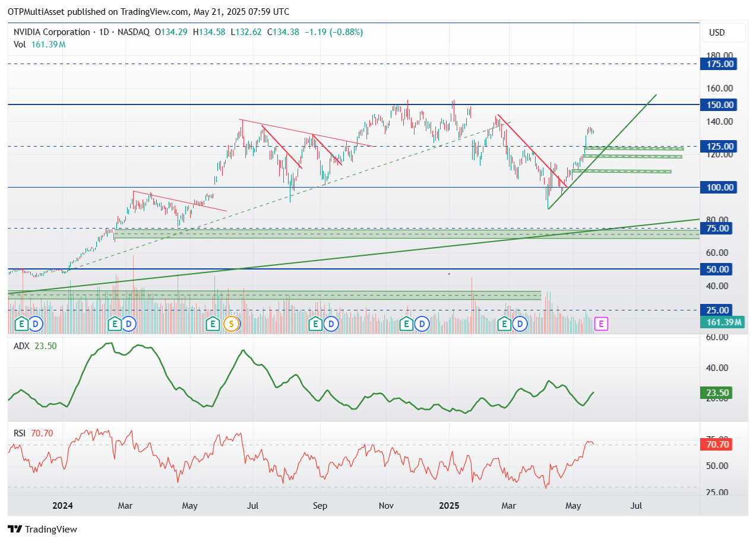Open the February 2024 earnings E marker

pos(114,324)
